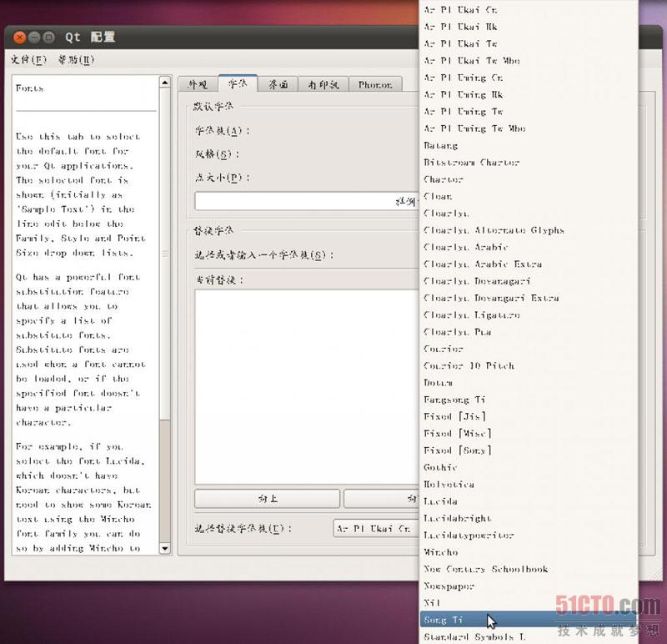Select AR PL UKai HK from font list
This screenshot has height=644, width=667.
coord(529,27)
